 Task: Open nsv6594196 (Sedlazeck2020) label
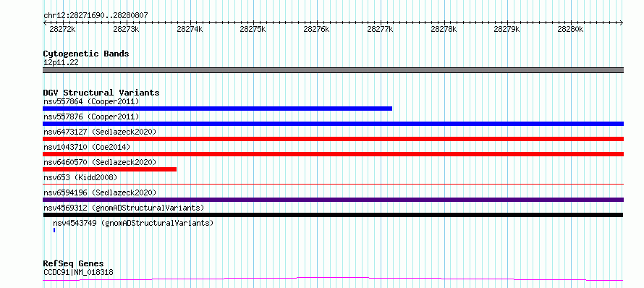pyautogui.click(x=100, y=192)
